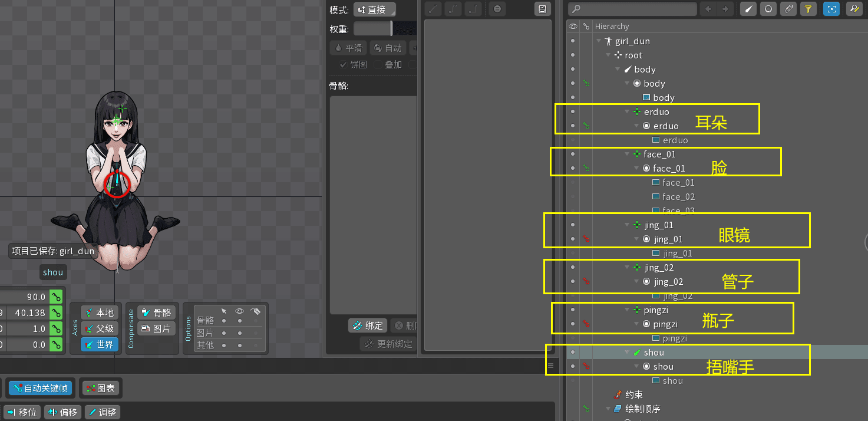Image resolution: width=868 pixels, height=421 pixels.
Task: Click the yellow funnel filter icon
Action: point(808,9)
